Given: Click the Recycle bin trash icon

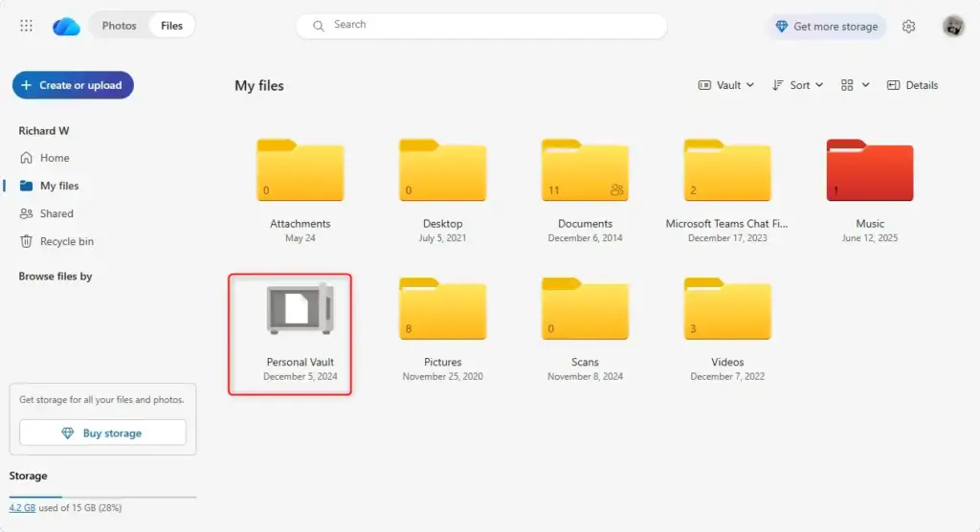Looking at the screenshot, I should pyautogui.click(x=26, y=241).
